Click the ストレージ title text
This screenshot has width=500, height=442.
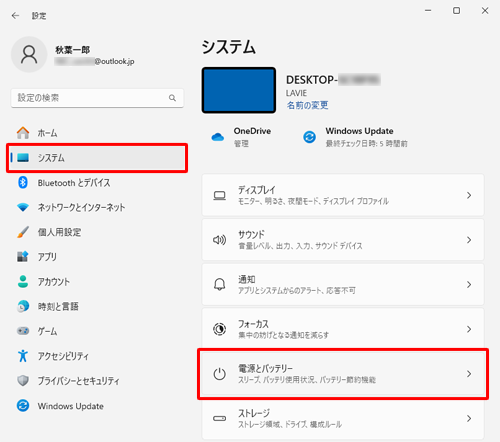[254, 413]
